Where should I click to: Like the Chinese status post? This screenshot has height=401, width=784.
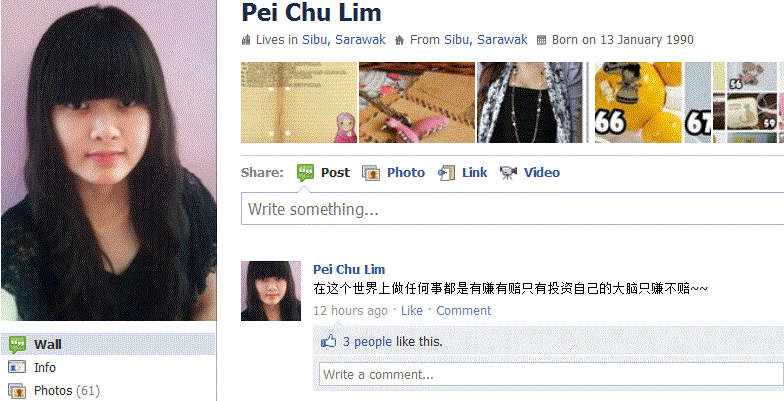(x=412, y=310)
